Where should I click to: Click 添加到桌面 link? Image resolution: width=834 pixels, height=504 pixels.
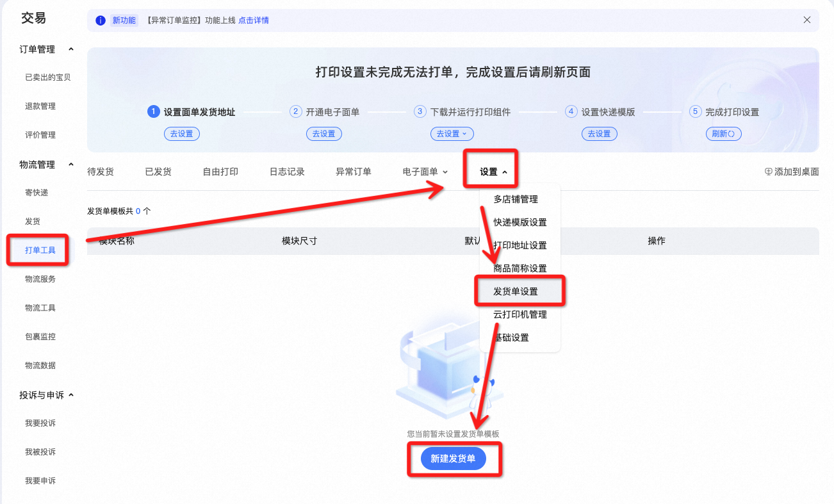click(x=792, y=172)
